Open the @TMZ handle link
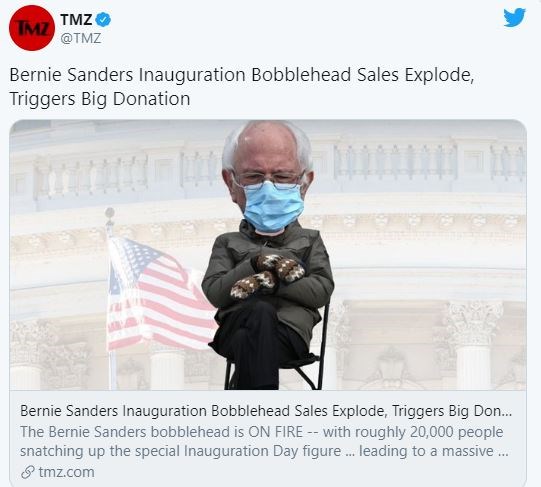The image size is (541, 487). tap(81, 38)
